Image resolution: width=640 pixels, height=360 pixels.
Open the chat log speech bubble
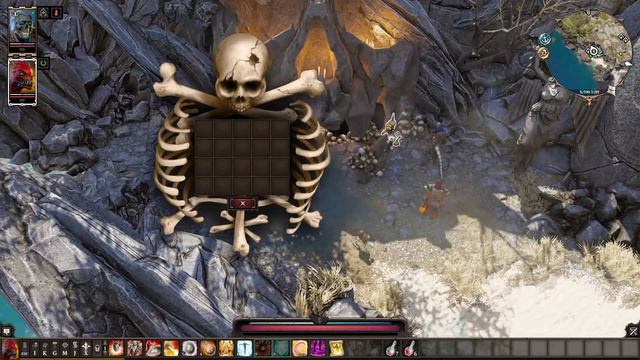pos(6,331)
